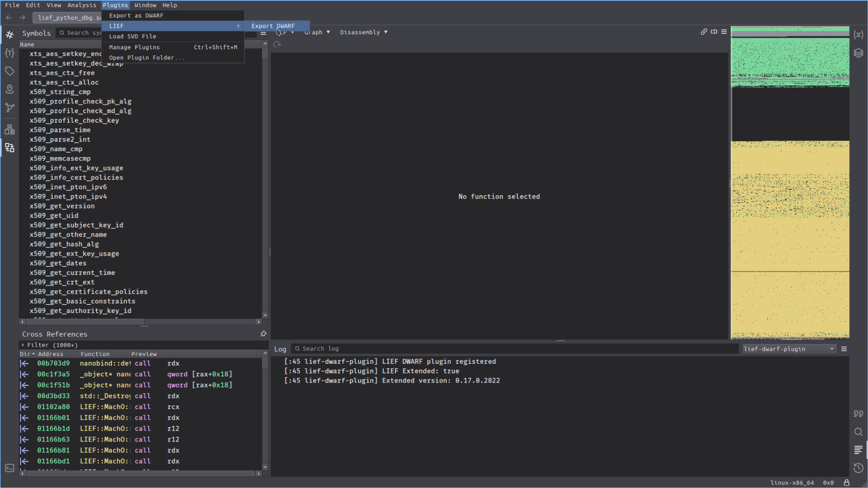
Task: Choose Manage Plugins menu entry
Action: point(173,47)
